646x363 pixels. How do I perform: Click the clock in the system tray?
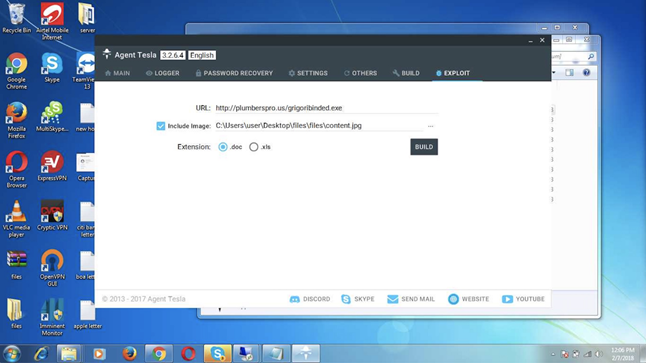pyautogui.click(x=623, y=354)
